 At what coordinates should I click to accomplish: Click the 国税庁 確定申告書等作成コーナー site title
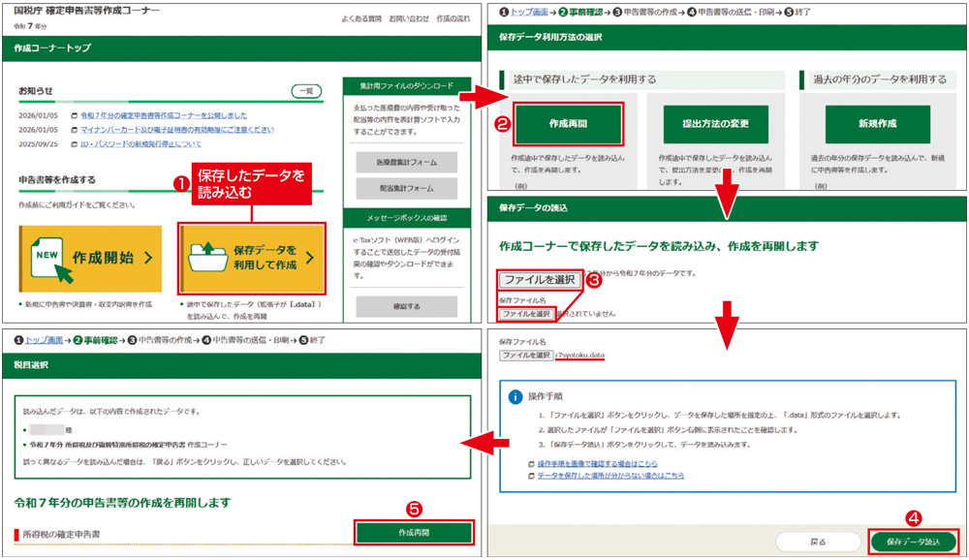[x=86, y=11]
